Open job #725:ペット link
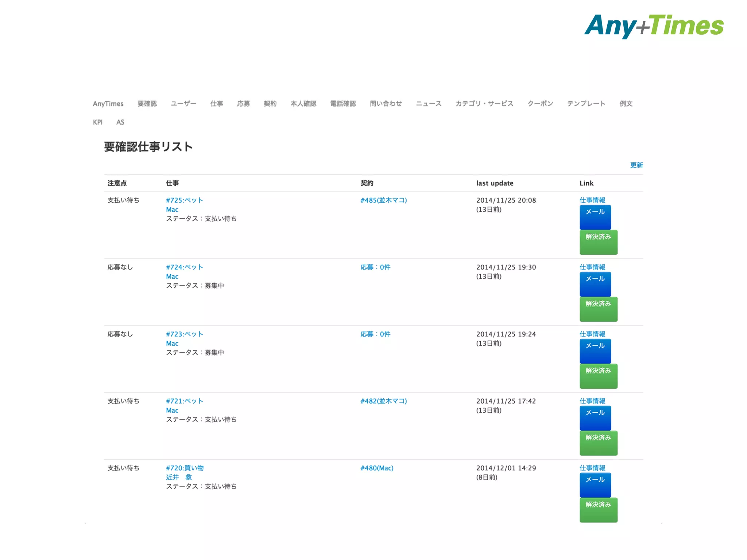747x560 pixels. [x=184, y=200]
